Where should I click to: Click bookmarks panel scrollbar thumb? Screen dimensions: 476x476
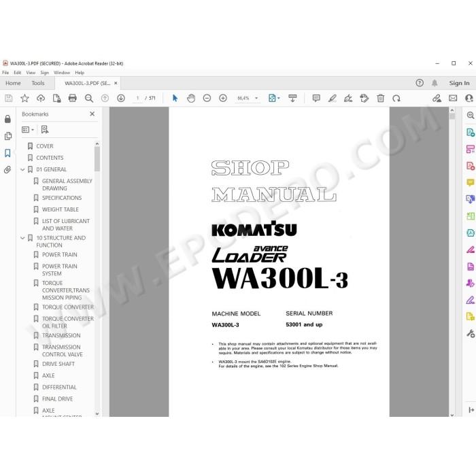(x=97, y=159)
